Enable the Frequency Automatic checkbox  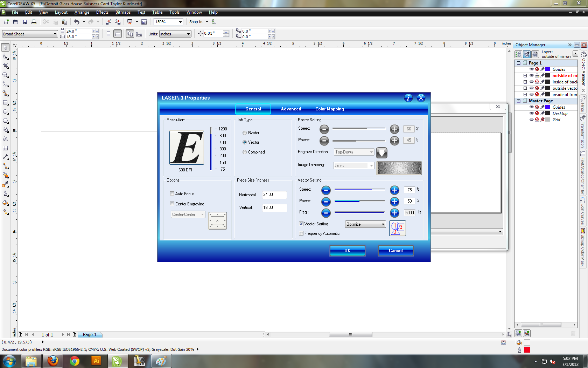click(301, 233)
